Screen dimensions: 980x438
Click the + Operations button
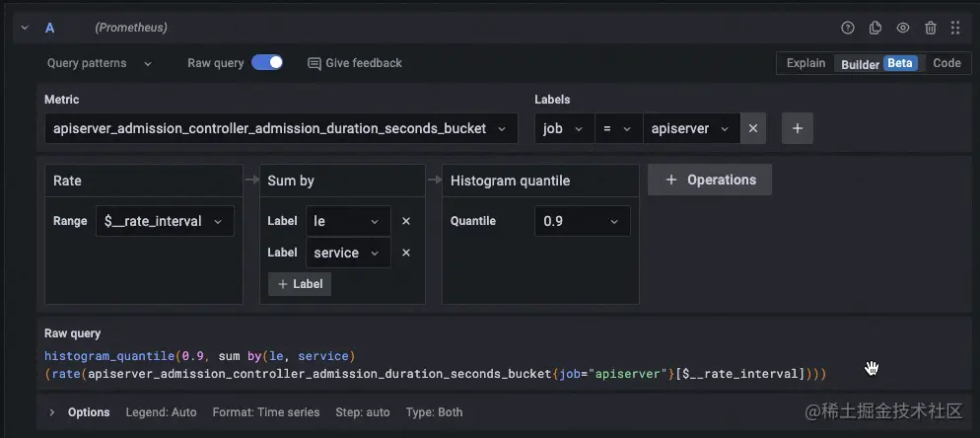[710, 180]
